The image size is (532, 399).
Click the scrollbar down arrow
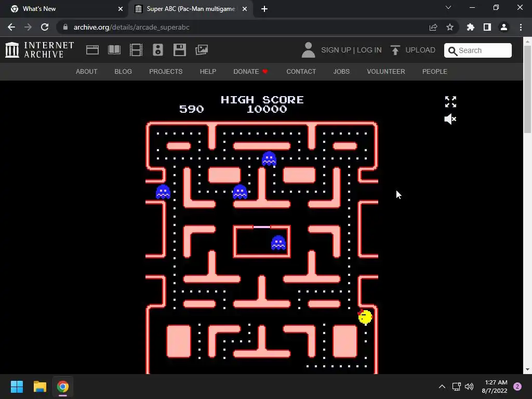527,369
